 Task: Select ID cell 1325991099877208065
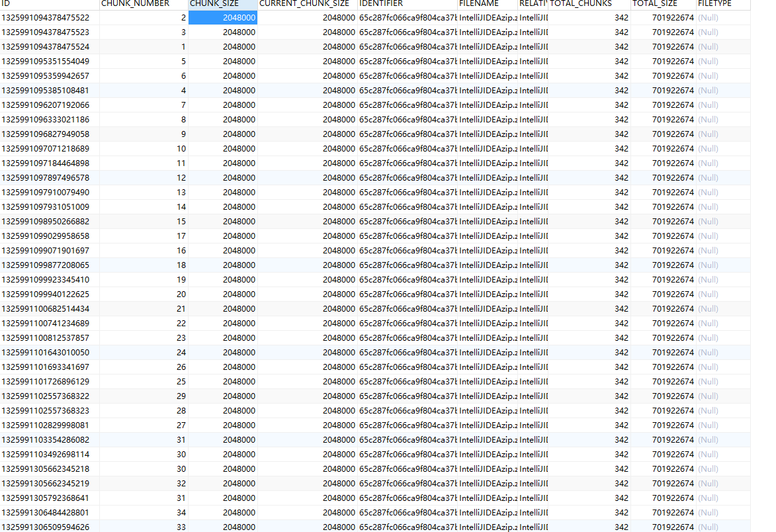(50, 265)
